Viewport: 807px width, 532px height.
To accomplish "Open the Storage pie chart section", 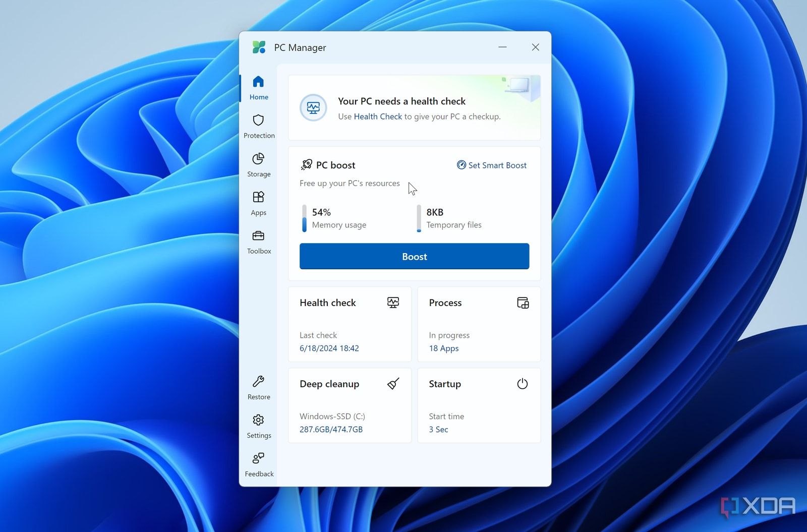I will click(259, 165).
